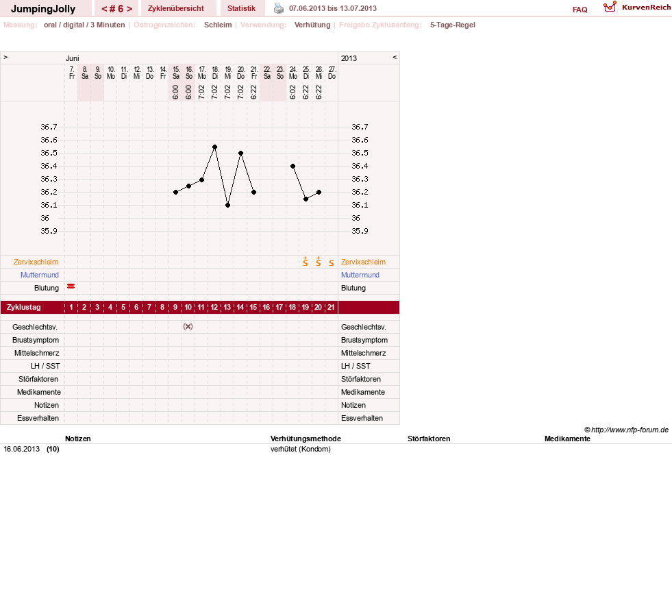672x616 pixels.
Task: Click the Verhütung usage value
Action: (x=312, y=25)
